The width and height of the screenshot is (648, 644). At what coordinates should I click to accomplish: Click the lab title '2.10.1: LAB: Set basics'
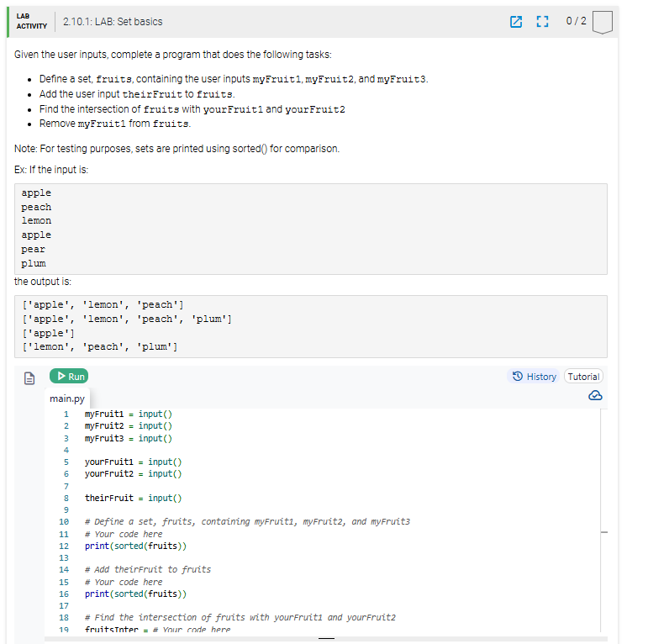point(113,22)
